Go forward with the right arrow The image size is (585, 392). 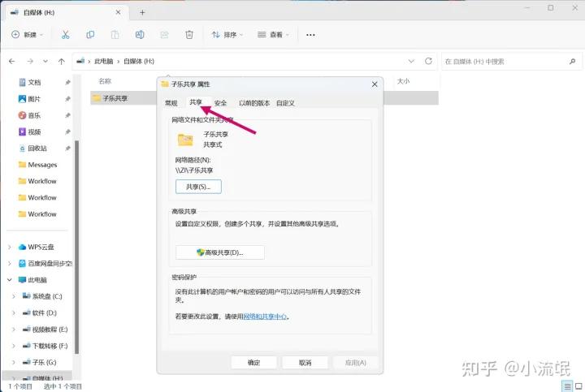point(30,61)
